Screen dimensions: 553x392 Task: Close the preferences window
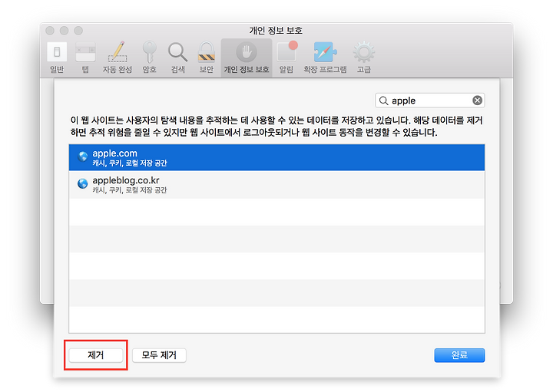pyautogui.click(x=50, y=31)
